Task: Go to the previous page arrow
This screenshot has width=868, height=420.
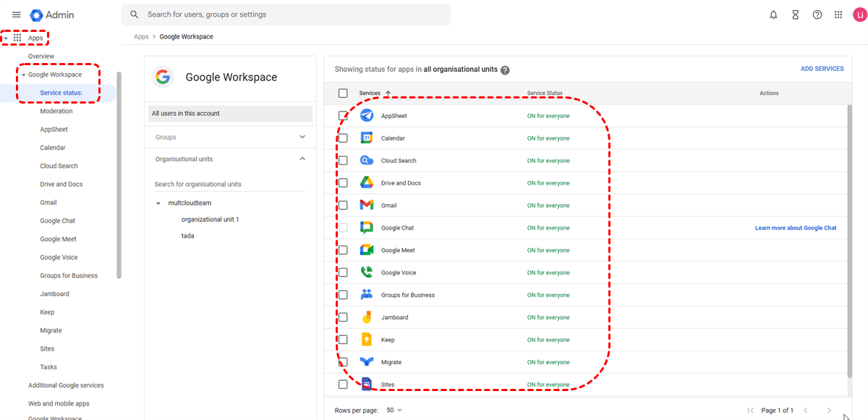Action: [x=806, y=411]
